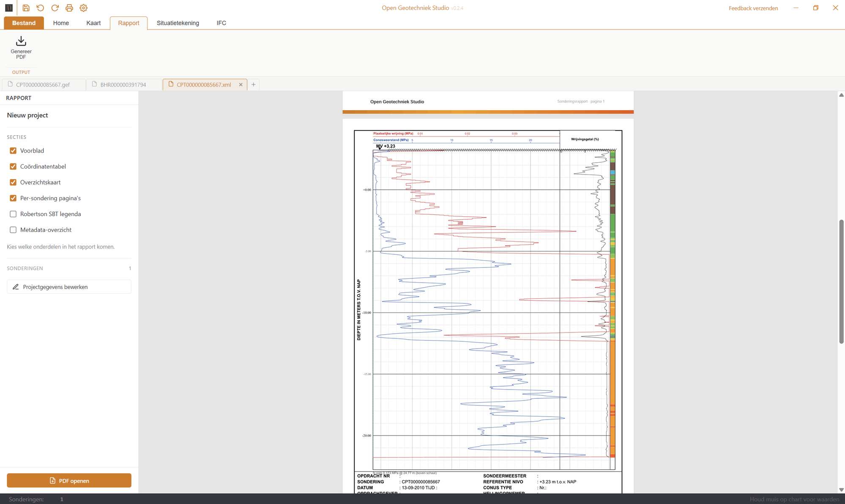Click 'Sonderingsrapport · pagina 1' page label

pos(581,101)
